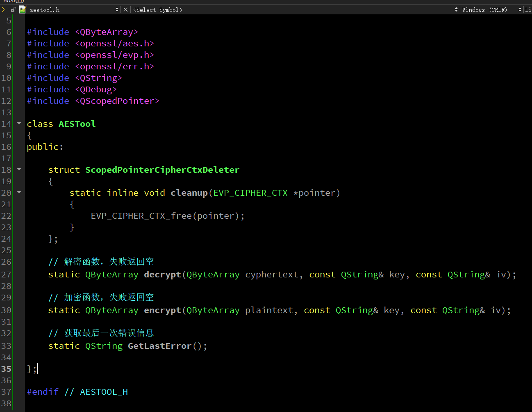Collapse the class AESTool fold marker
The width and height of the screenshot is (532, 412).
point(19,123)
